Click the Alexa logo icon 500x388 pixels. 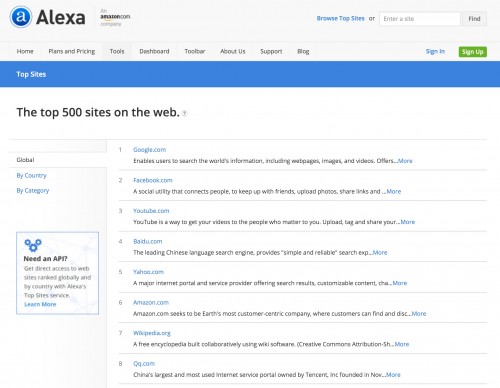tap(21, 17)
